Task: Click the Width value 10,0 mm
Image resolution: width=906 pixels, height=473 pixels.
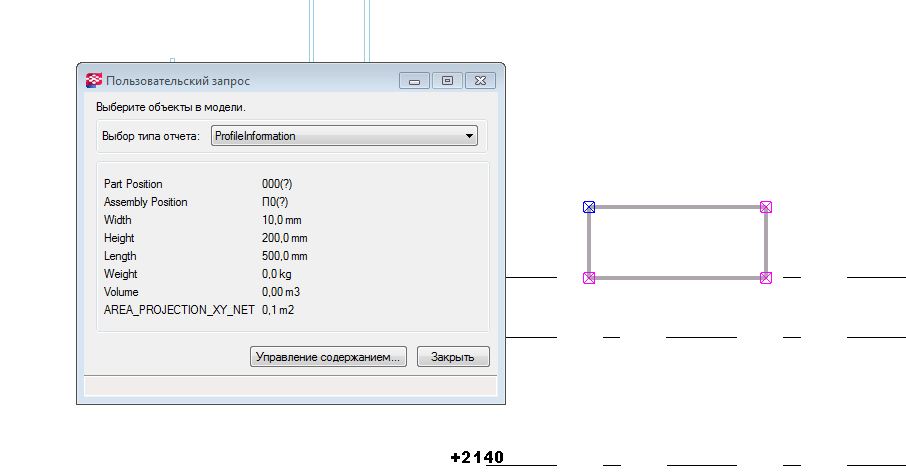Action: point(284,220)
